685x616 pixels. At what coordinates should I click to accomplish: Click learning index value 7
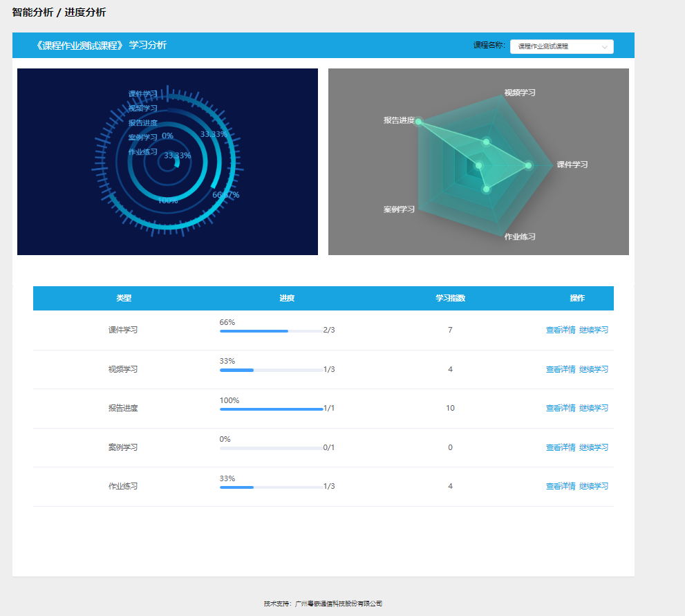450,330
